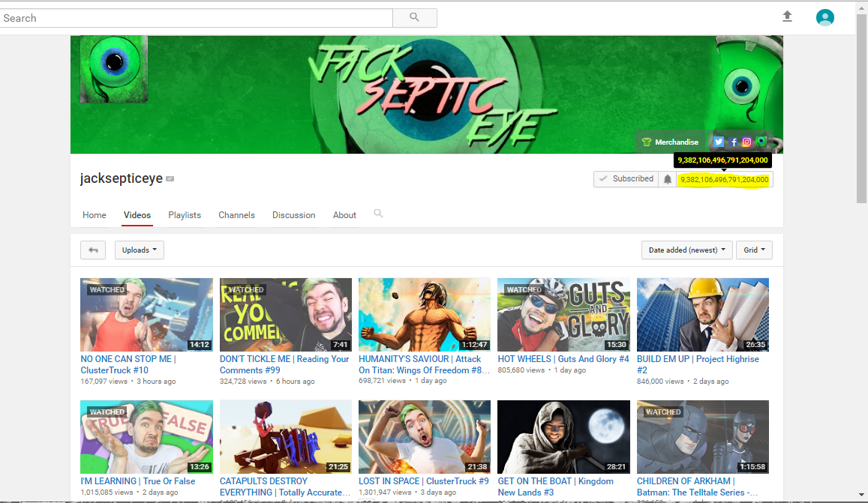The image size is (868, 503).
Task: Open ClusterTruck #9 video thumbnail
Action: tap(425, 436)
